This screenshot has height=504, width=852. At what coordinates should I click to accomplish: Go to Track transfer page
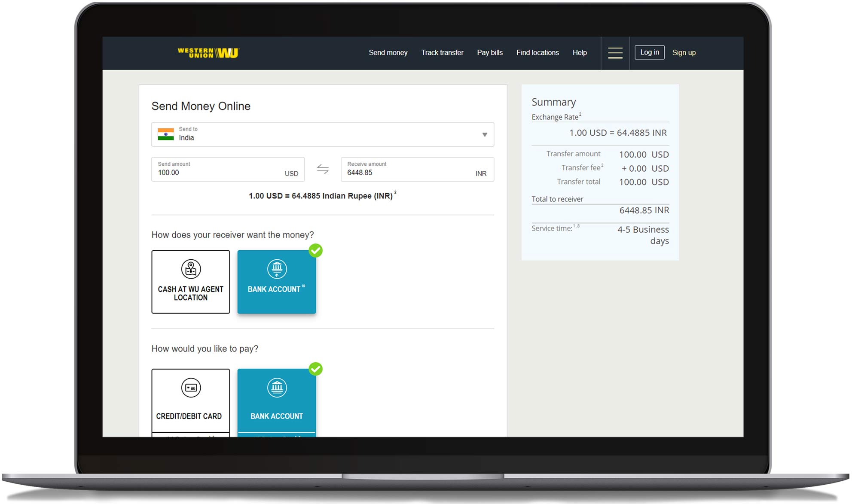point(442,52)
